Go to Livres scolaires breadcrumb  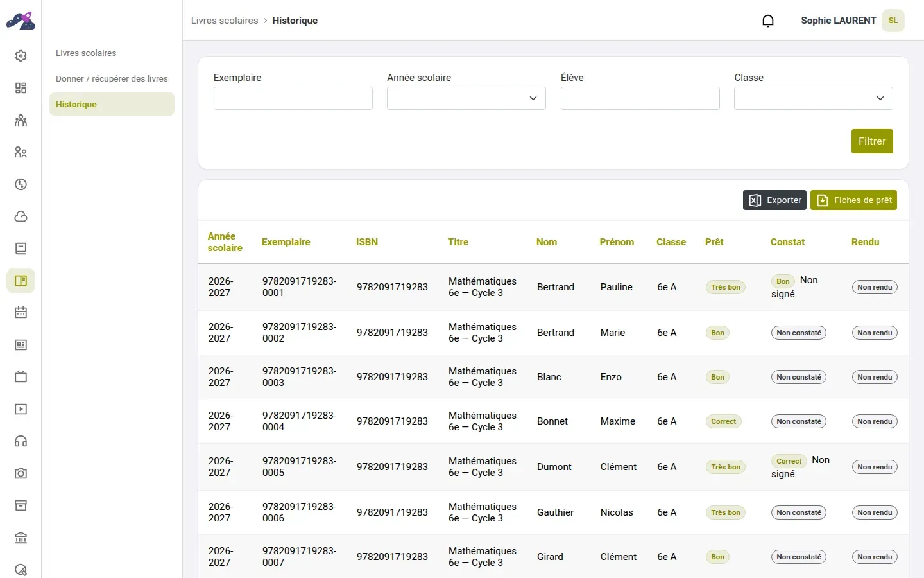click(x=225, y=21)
